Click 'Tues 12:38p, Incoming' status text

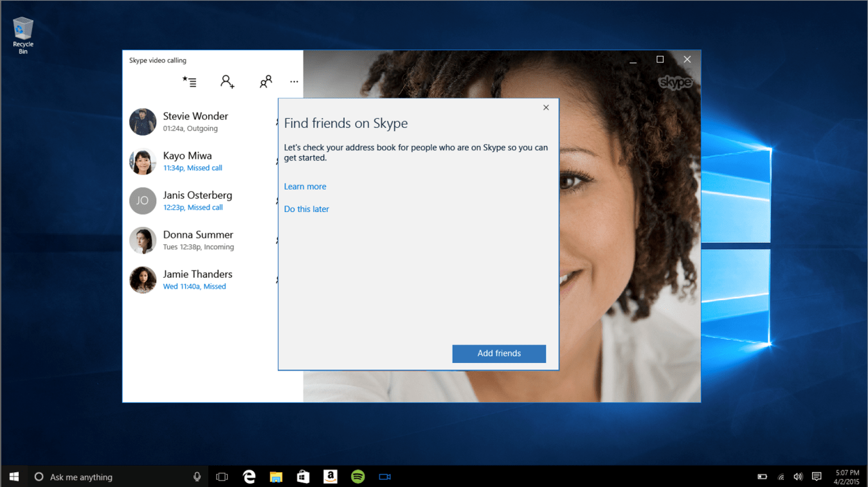[198, 247]
